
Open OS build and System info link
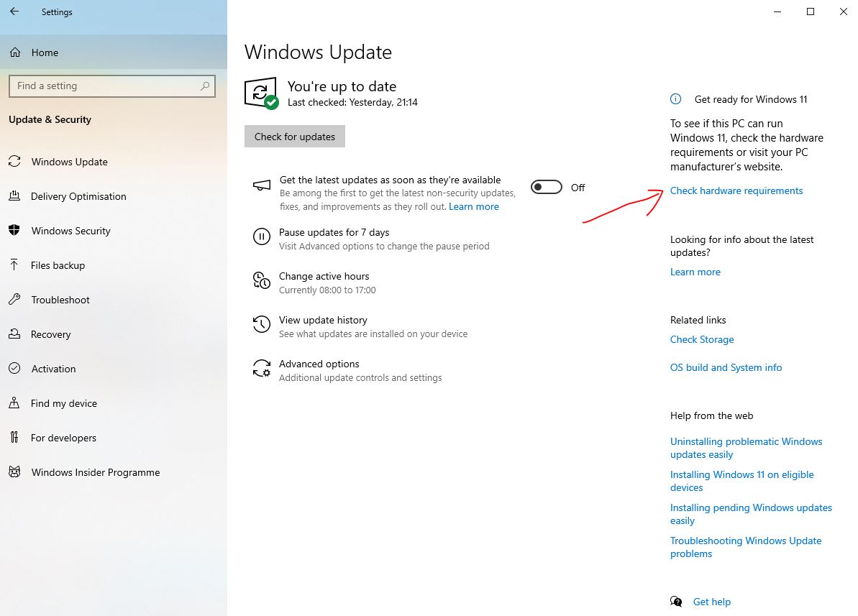click(726, 367)
